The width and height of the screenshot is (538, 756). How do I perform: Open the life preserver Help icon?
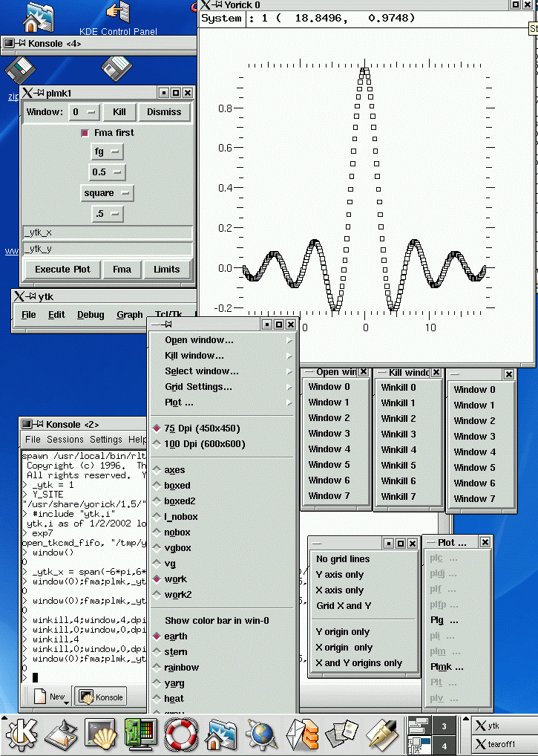(x=181, y=734)
